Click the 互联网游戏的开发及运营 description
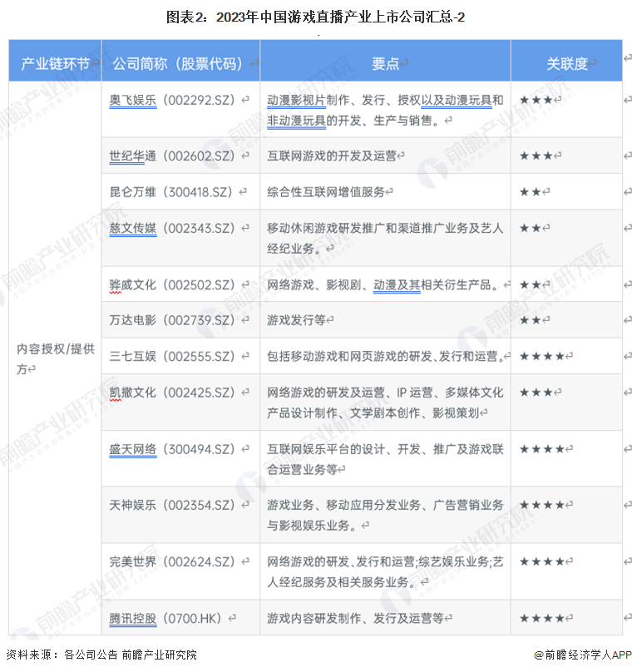 pyautogui.click(x=331, y=156)
